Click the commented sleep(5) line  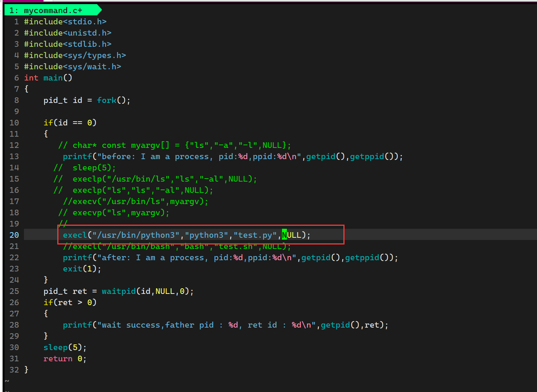click(85, 168)
